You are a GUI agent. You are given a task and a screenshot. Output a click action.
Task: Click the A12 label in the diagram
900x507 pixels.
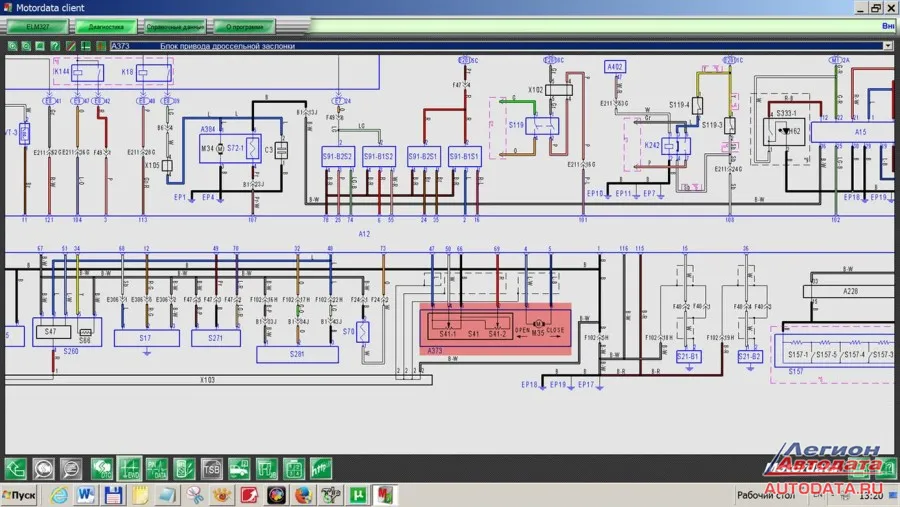[364, 231]
